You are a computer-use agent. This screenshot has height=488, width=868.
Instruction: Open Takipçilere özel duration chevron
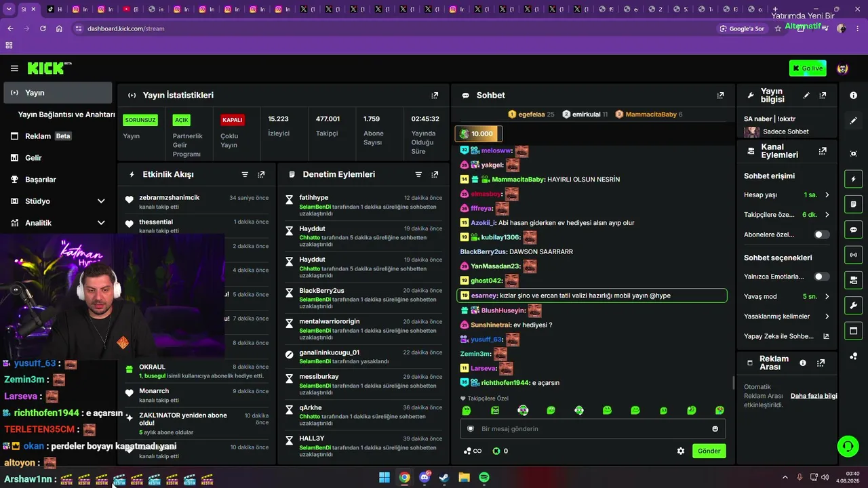point(827,215)
